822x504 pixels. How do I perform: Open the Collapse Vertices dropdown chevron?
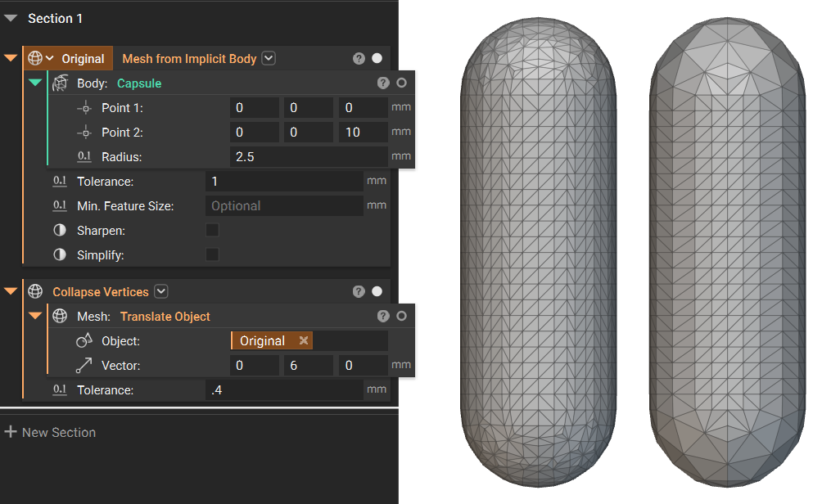pos(161,291)
